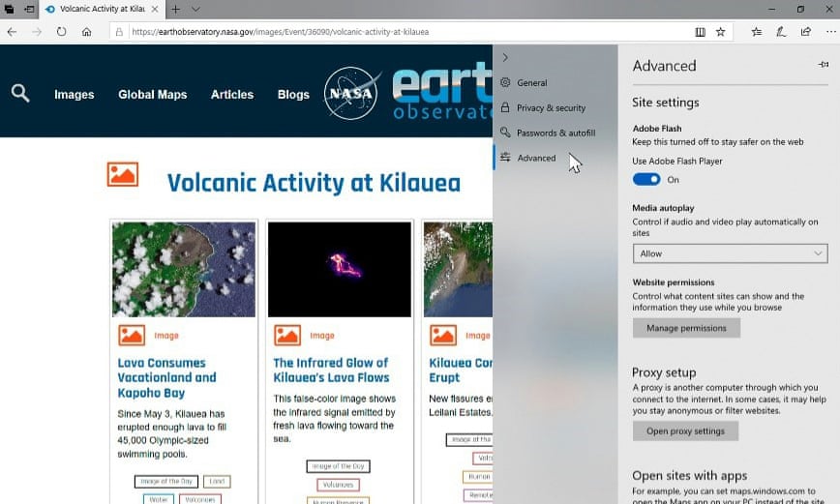
Task: Refresh the current page
Action: click(62, 32)
